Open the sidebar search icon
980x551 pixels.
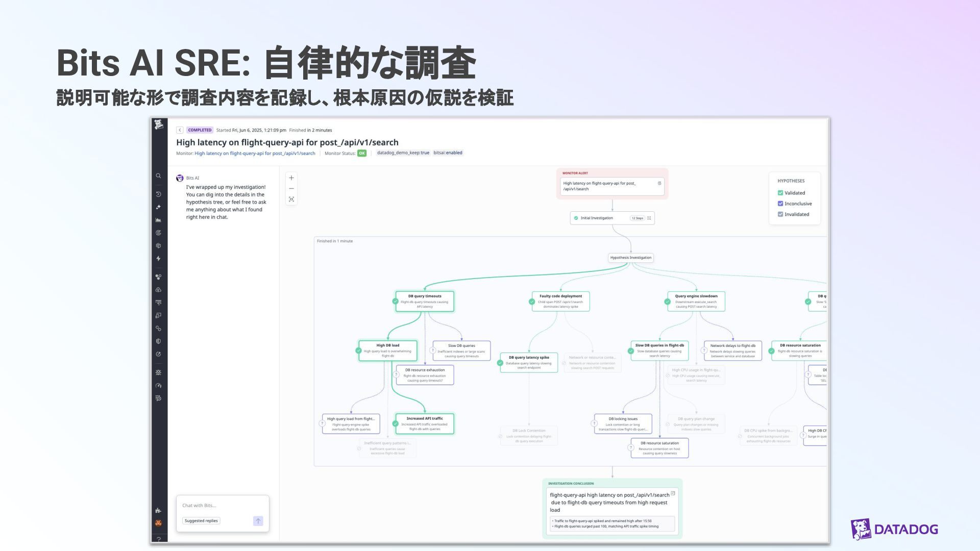[x=158, y=176]
